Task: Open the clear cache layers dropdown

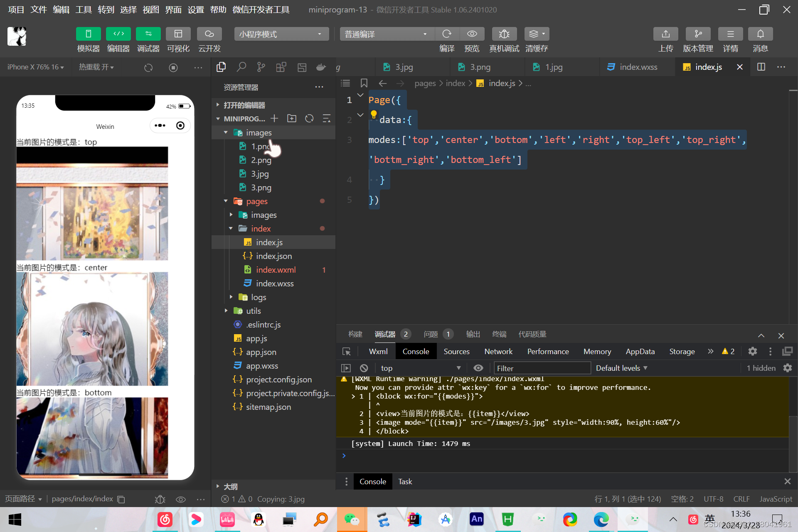Action: click(537, 34)
